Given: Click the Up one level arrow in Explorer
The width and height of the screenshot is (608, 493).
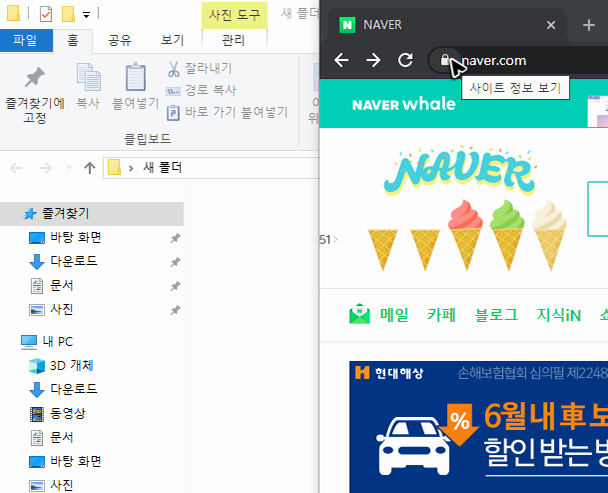Looking at the screenshot, I should (x=90, y=168).
